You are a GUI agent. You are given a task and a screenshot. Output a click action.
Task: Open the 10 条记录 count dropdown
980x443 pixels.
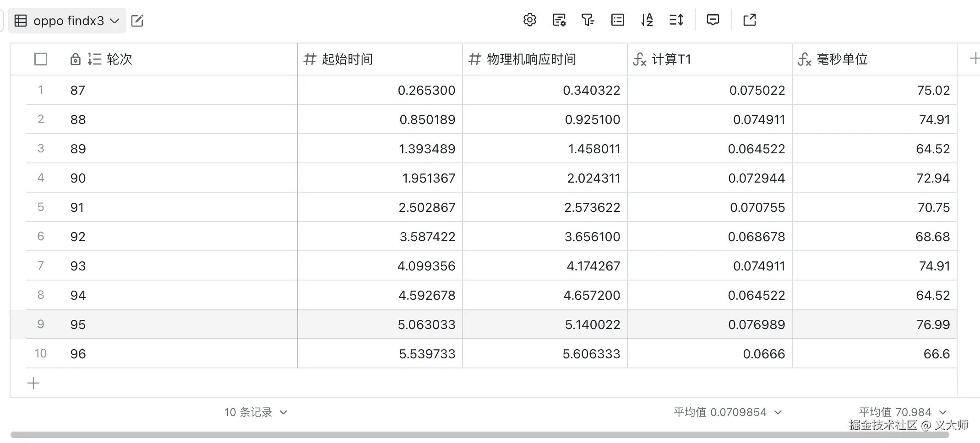[x=256, y=412]
